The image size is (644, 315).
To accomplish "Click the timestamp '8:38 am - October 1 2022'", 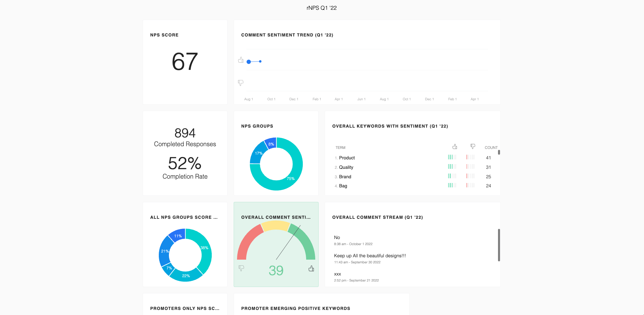I will pos(353,244).
